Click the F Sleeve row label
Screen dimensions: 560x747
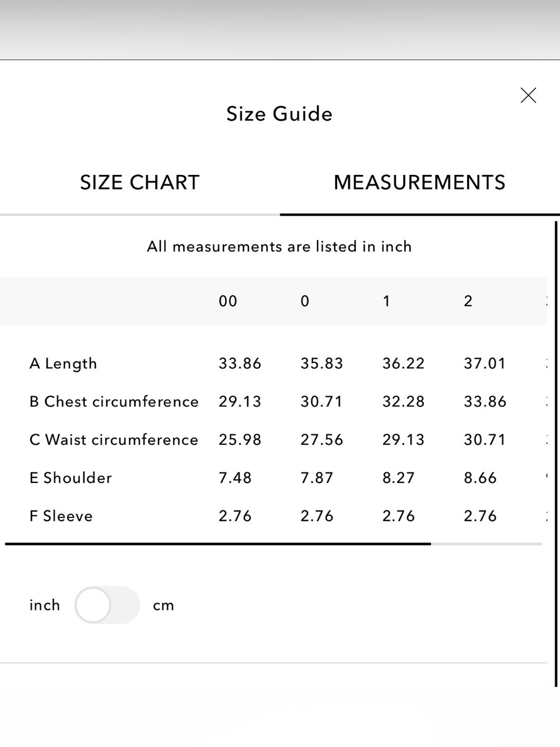click(61, 516)
